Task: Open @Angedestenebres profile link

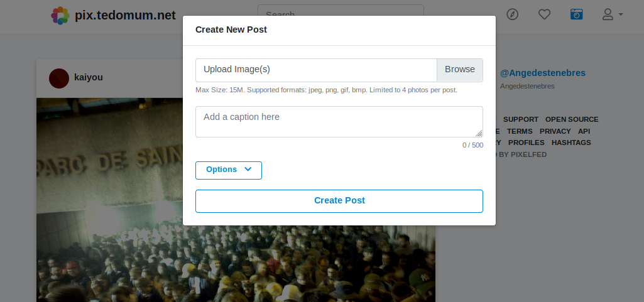Action: [542, 73]
